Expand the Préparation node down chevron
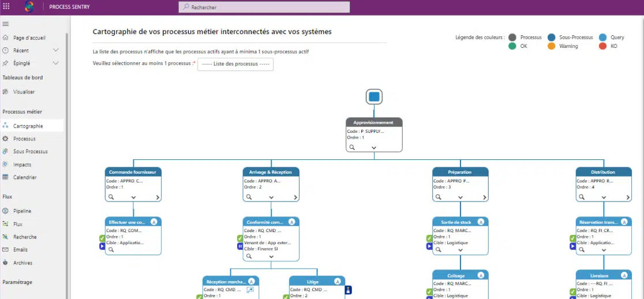 pyautogui.click(x=460, y=197)
